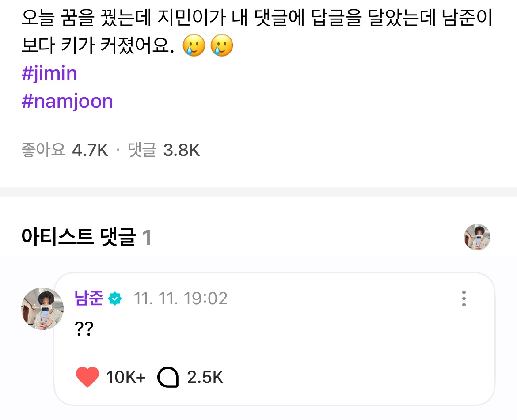This screenshot has width=517, height=420.
Task: Select the 아티스트 댓글 section heading
Action: (x=78, y=238)
